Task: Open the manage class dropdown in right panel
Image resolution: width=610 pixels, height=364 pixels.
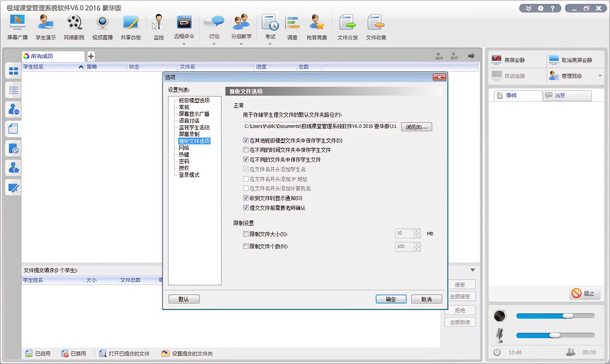Action: click(600, 76)
